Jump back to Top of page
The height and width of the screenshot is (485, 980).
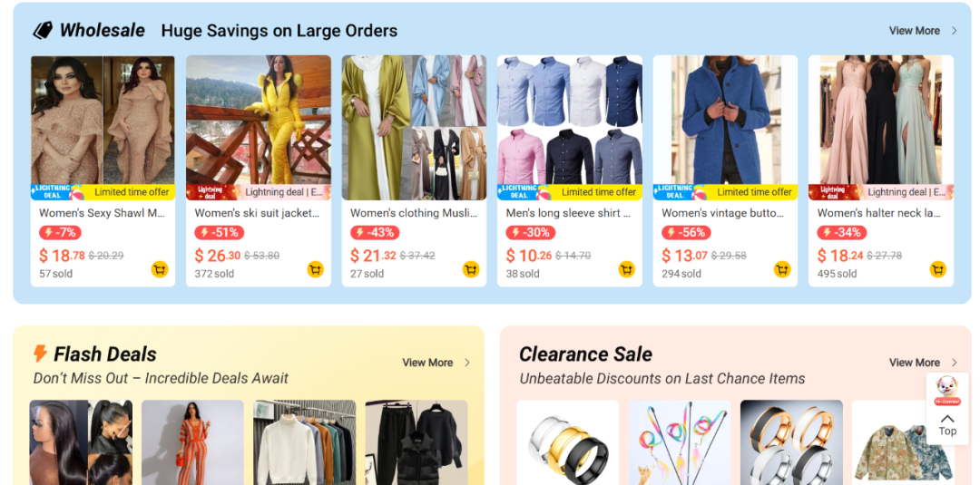click(947, 425)
